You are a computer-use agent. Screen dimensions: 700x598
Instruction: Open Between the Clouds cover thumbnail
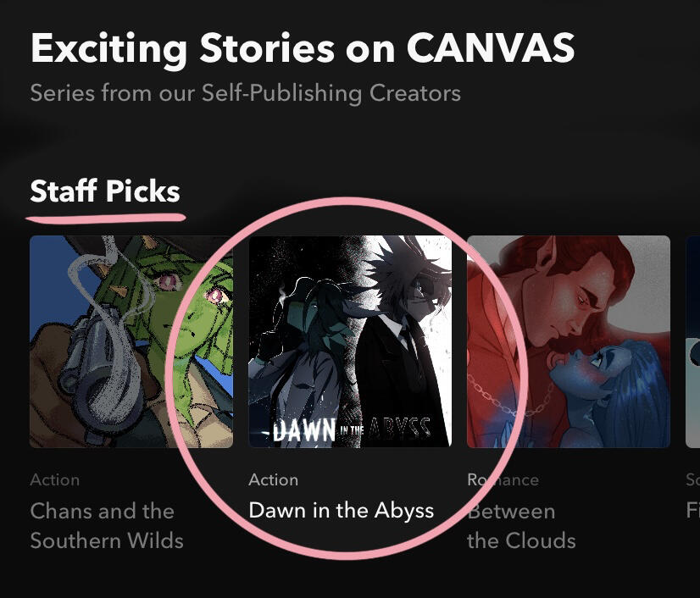[569, 341]
